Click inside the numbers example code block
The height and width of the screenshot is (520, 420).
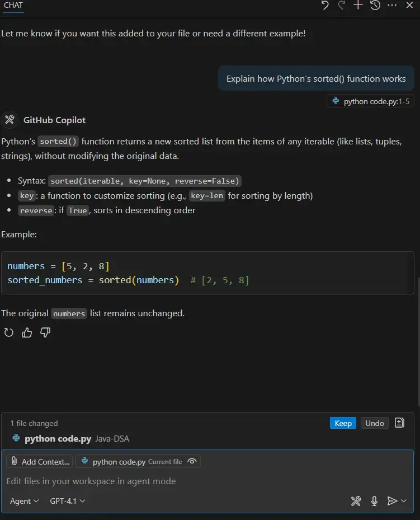207,273
